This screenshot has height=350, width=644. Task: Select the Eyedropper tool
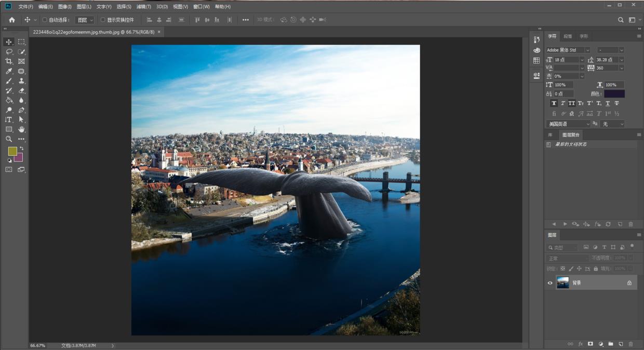(x=9, y=71)
